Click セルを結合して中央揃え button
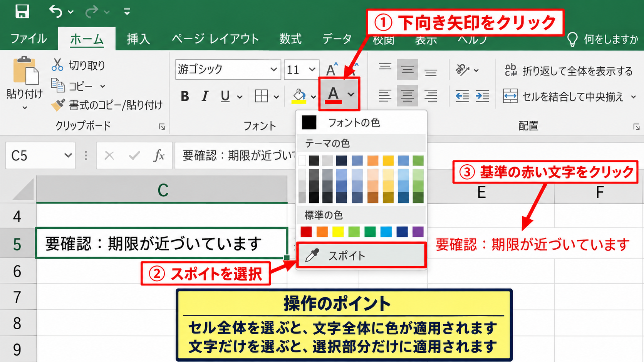This screenshot has height=362, width=644. [563, 97]
